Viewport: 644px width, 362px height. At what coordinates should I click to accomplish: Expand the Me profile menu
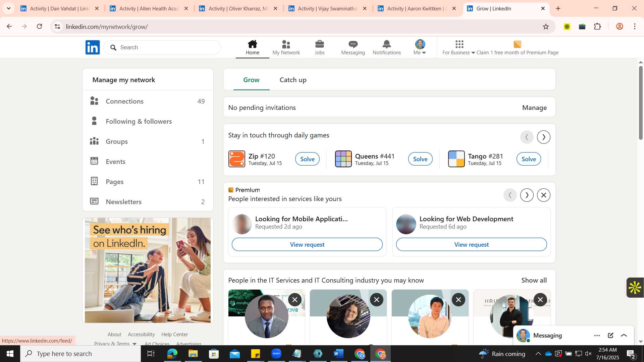pyautogui.click(x=420, y=47)
